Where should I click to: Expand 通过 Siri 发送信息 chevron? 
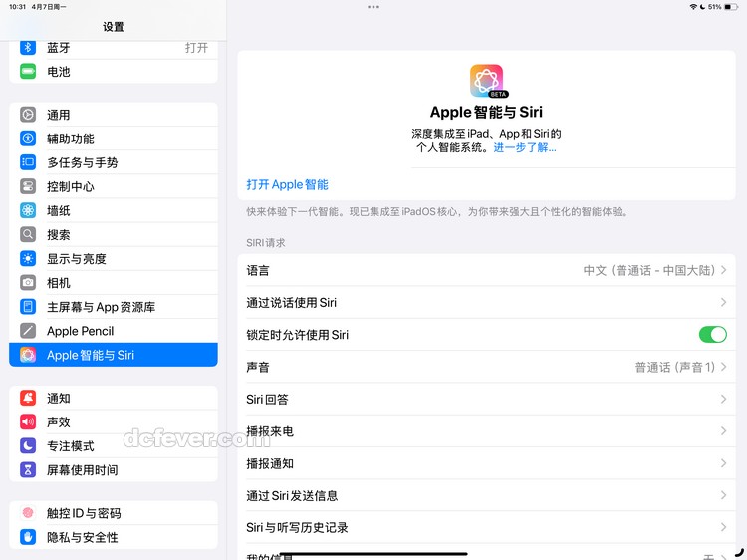point(723,495)
